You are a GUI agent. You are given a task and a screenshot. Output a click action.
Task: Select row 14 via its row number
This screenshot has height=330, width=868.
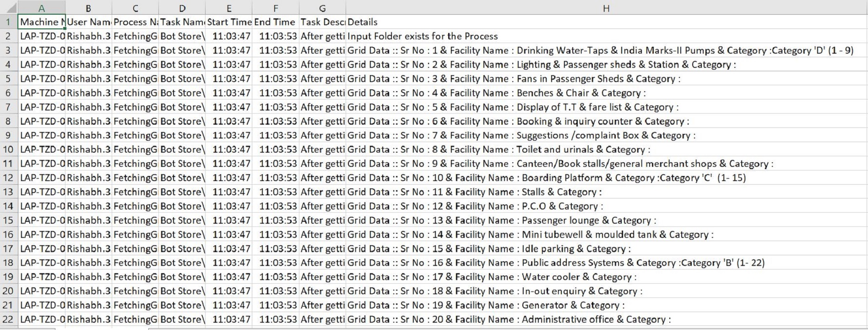(x=9, y=206)
